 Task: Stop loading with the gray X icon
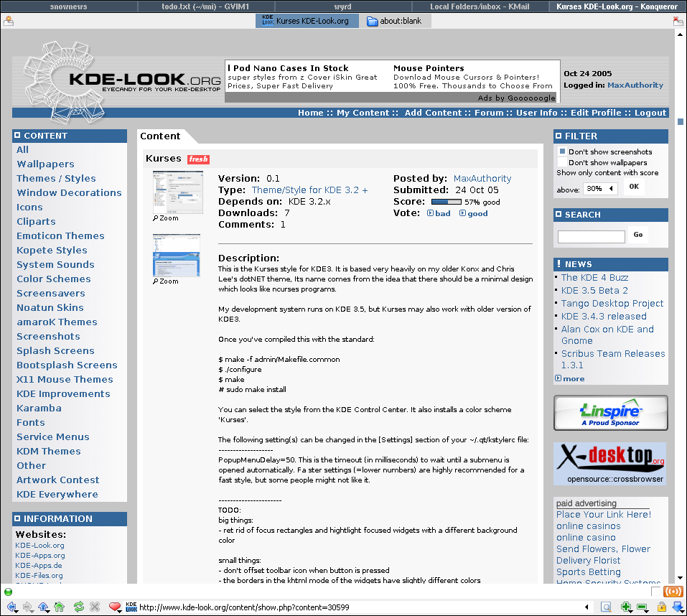click(95, 607)
